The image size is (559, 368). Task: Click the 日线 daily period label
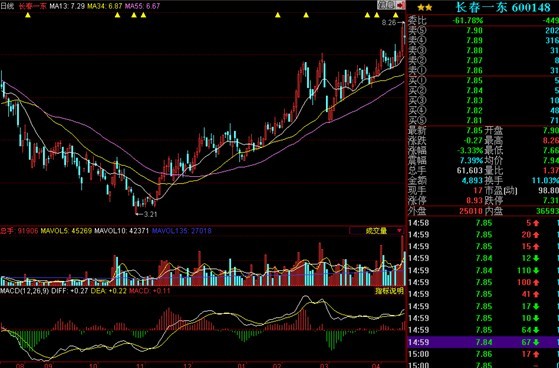point(7,6)
